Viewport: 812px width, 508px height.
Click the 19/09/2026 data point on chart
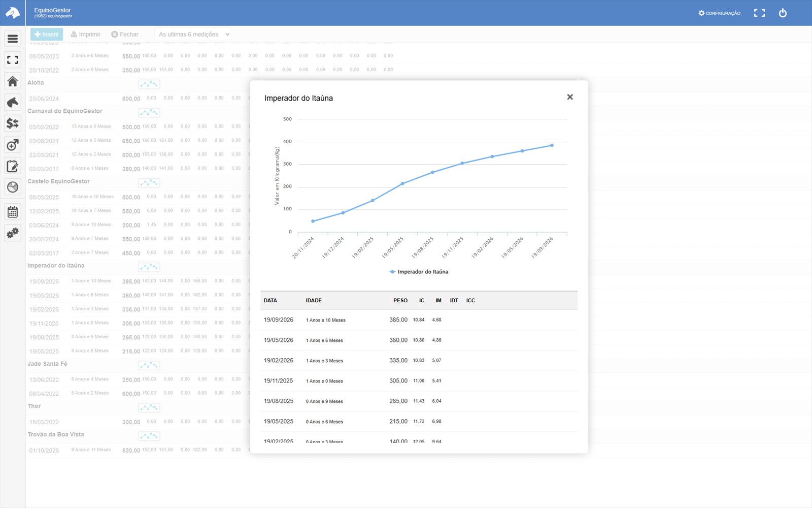coord(552,145)
